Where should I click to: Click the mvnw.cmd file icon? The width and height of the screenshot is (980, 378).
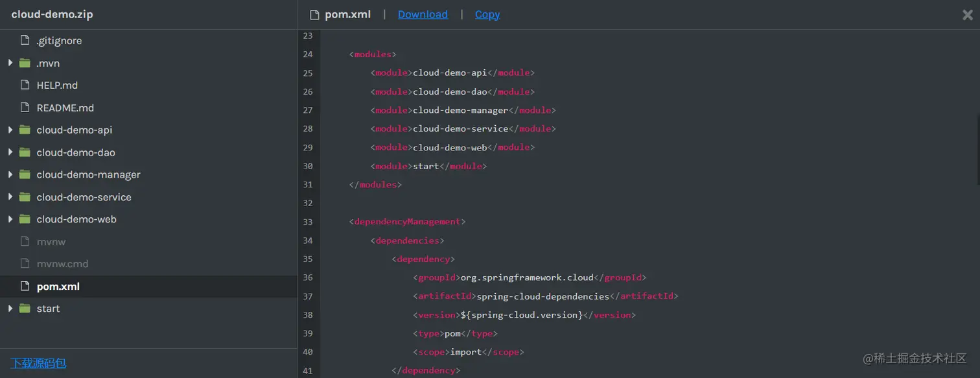25,264
